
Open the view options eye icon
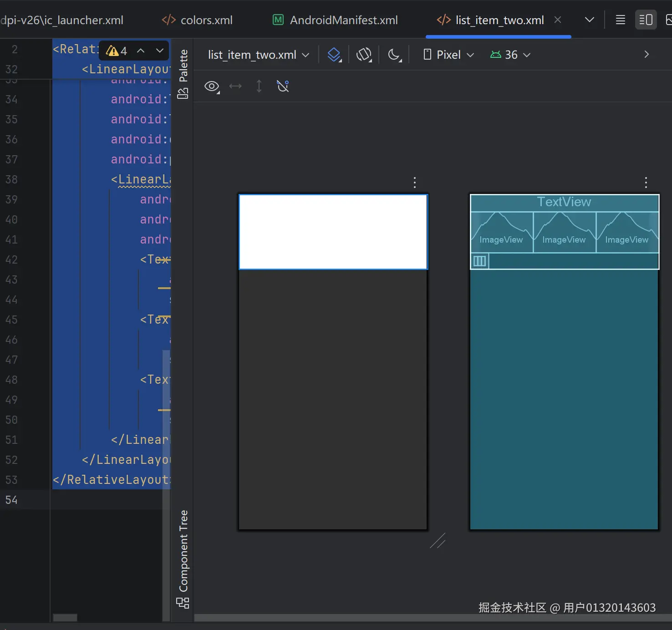[x=212, y=86]
